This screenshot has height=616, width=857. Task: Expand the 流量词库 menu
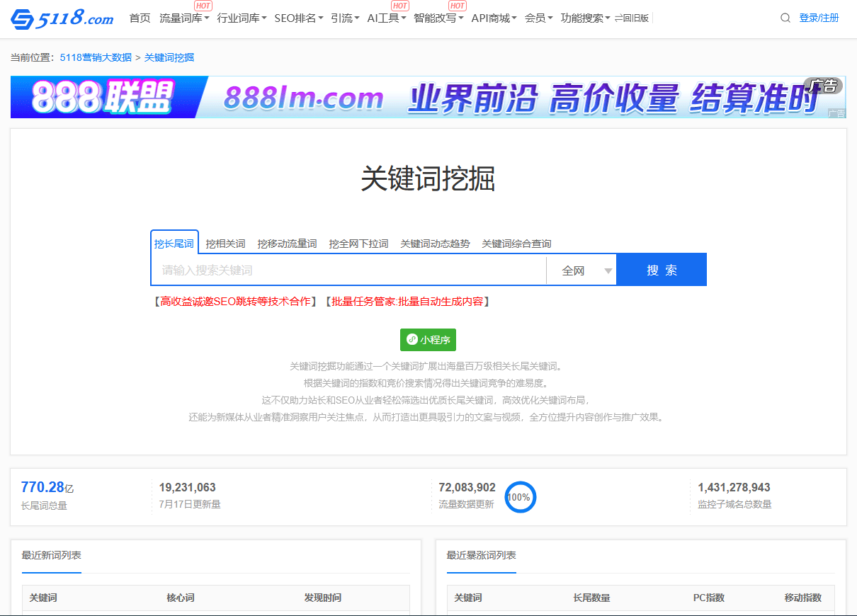[x=184, y=18]
